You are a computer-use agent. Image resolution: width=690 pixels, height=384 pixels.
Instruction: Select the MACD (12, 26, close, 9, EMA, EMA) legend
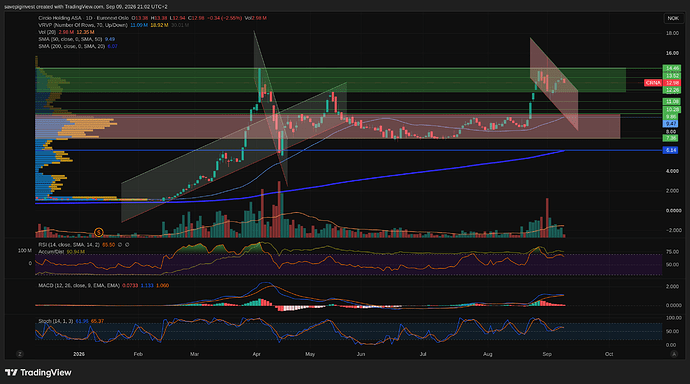pos(79,285)
